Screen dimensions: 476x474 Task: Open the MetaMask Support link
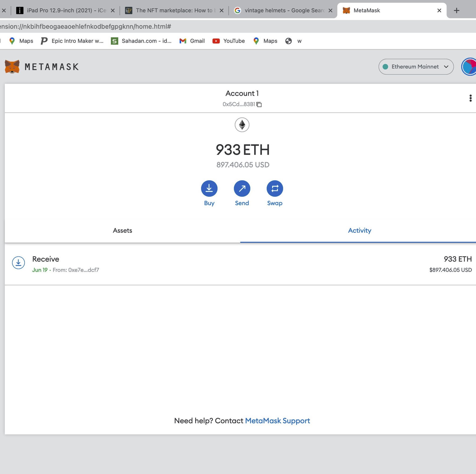click(277, 421)
